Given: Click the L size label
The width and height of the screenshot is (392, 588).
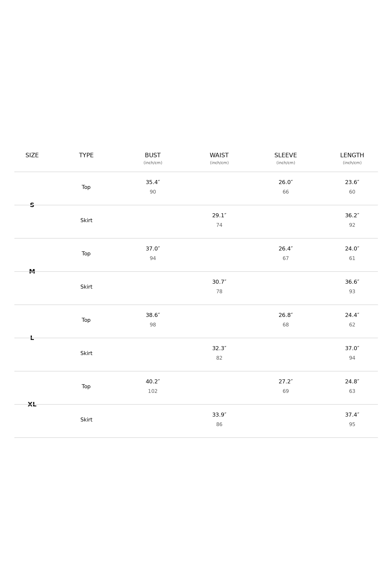Looking at the screenshot, I should point(32,338).
